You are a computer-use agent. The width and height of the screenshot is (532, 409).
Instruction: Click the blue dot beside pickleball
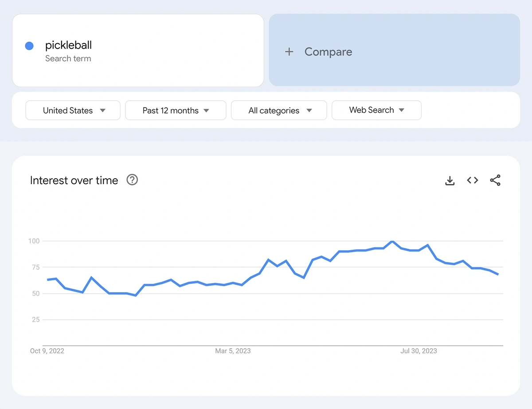(29, 46)
